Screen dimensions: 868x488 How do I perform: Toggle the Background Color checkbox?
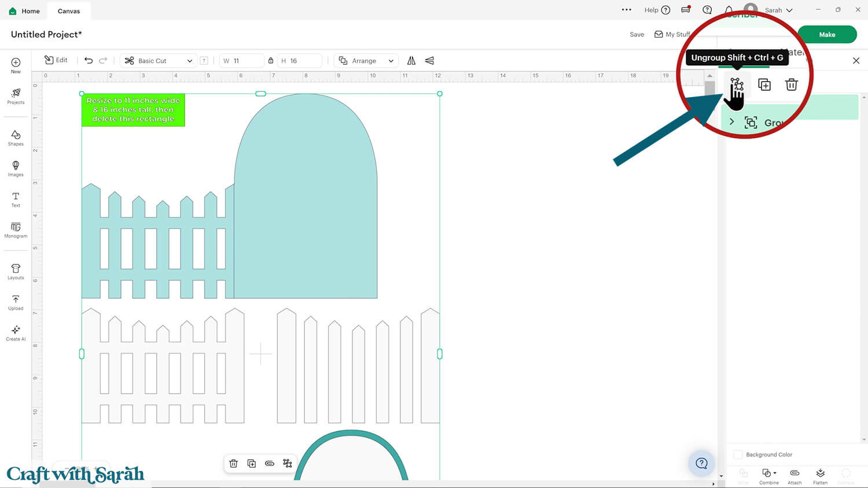coord(738,454)
